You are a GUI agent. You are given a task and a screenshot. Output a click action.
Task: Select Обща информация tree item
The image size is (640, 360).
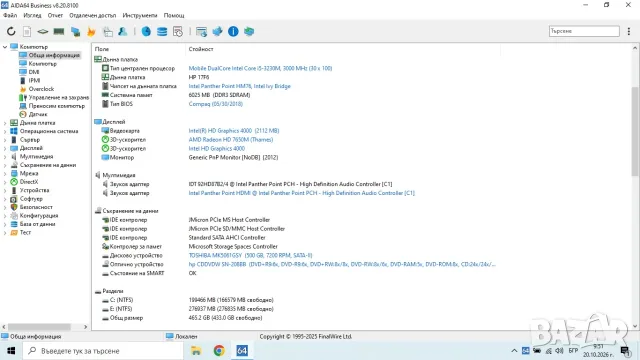pyautogui.click(x=54, y=55)
